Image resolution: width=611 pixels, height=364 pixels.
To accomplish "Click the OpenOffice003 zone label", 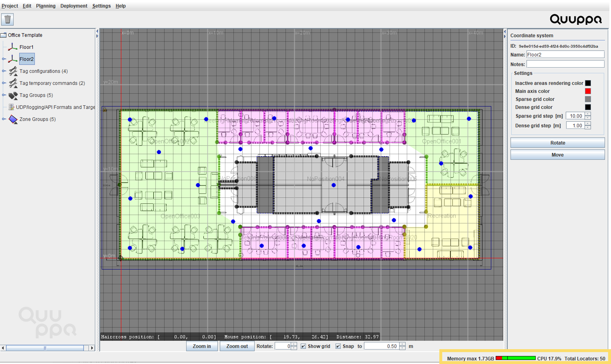I will 180,216.
